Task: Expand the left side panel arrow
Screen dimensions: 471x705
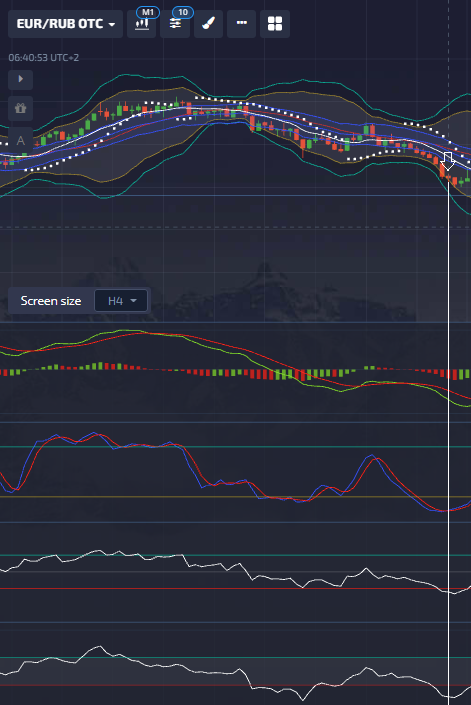Action: [21, 79]
